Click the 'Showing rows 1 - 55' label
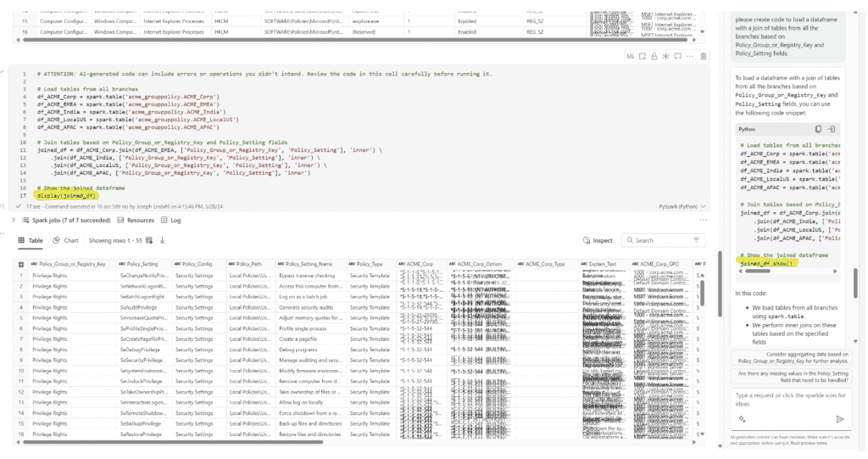 pos(115,241)
